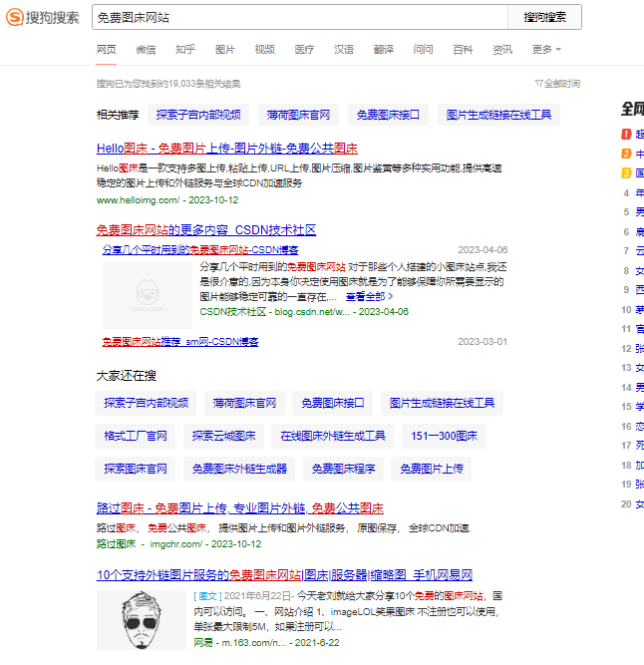The image size is (644, 665).
Task: Click 薄荷图床官网 in 相关推荐 row
Action: coord(298,115)
